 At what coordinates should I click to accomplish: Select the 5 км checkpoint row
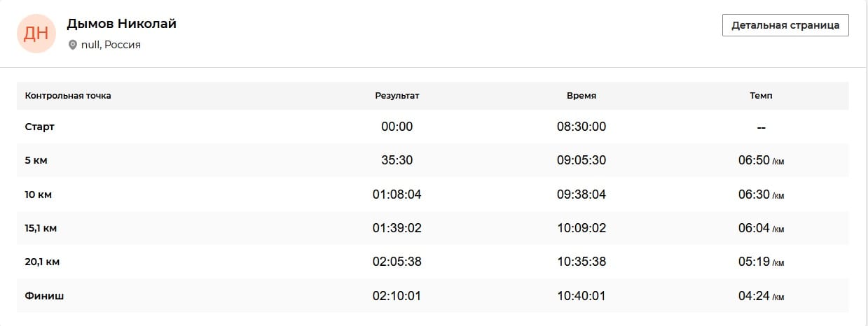(x=432, y=160)
